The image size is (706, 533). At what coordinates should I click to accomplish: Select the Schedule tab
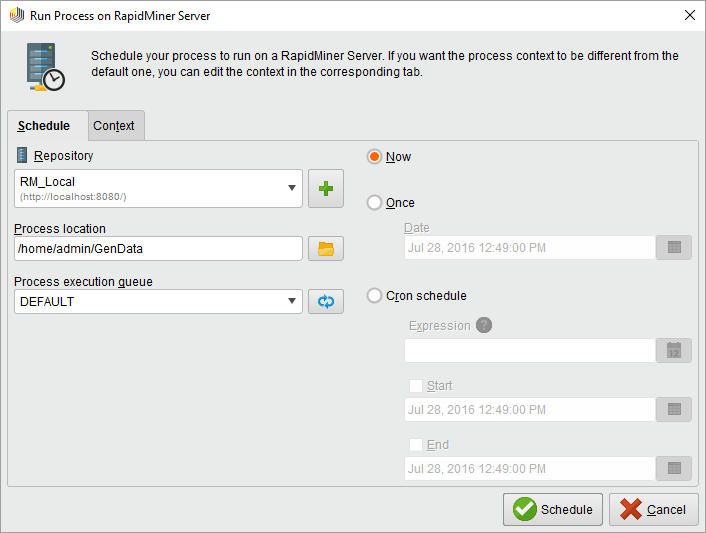[x=45, y=126]
